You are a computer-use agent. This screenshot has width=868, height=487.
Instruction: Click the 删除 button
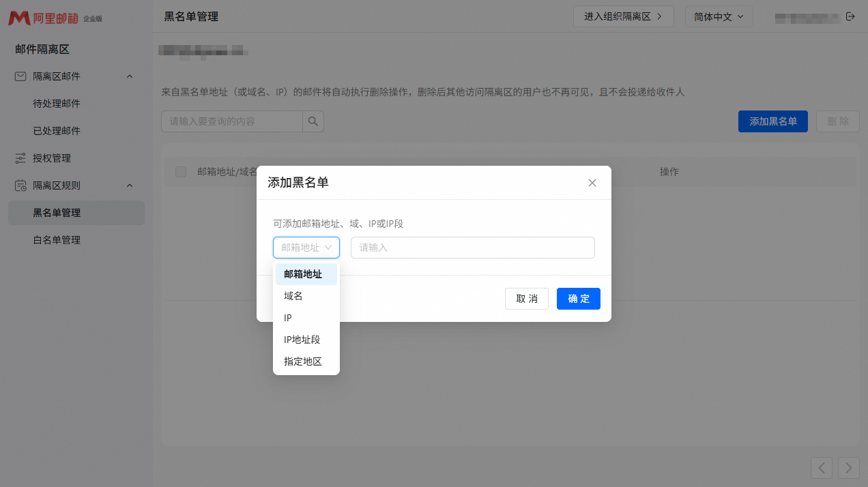coord(838,121)
